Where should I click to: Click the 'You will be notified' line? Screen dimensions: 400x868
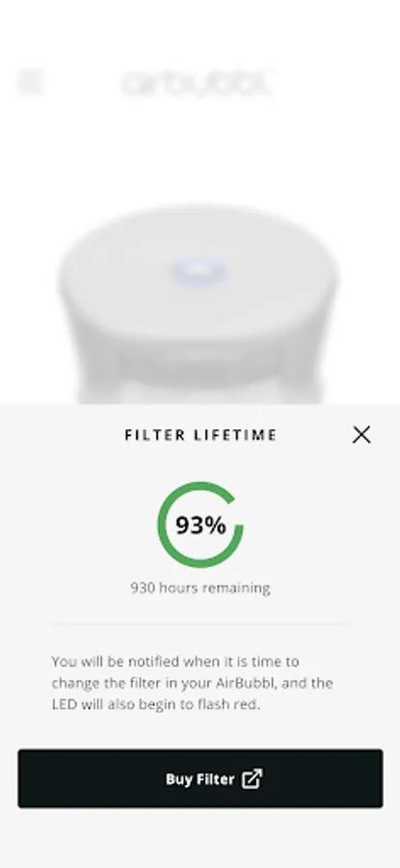[x=175, y=662]
